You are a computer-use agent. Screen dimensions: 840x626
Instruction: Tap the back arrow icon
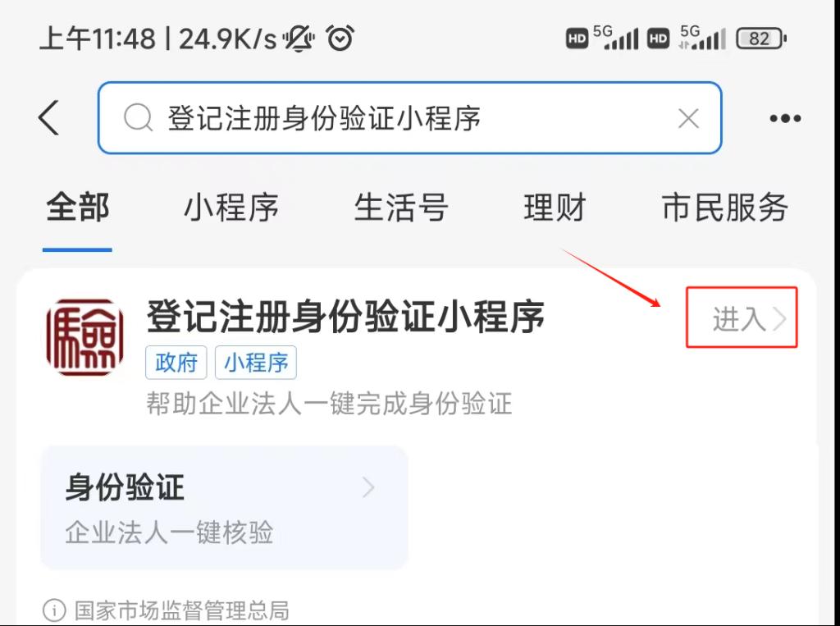(48, 117)
